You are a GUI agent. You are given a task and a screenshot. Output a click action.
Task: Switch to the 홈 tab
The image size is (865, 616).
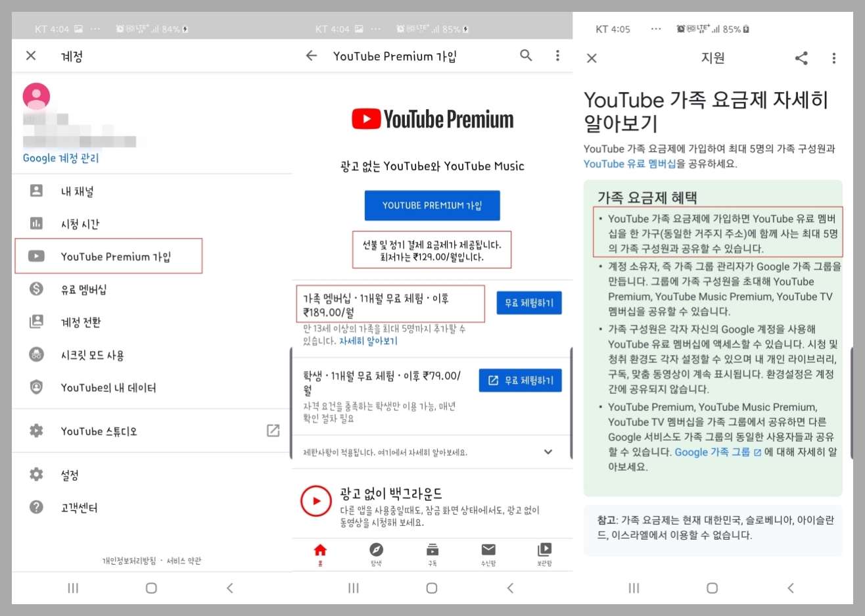320,554
